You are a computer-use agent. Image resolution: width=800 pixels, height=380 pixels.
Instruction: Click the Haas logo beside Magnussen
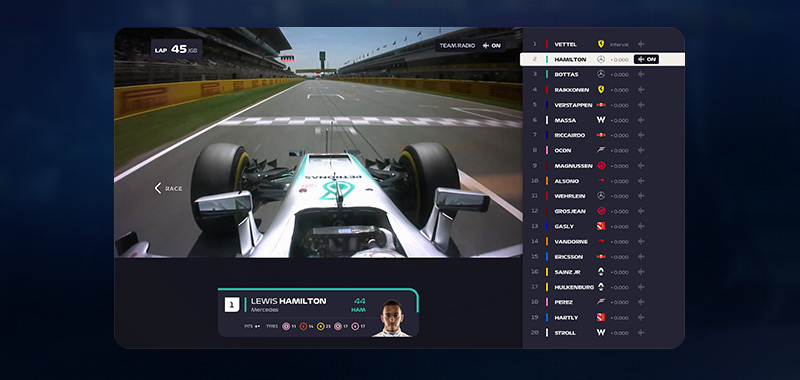(601, 166)
